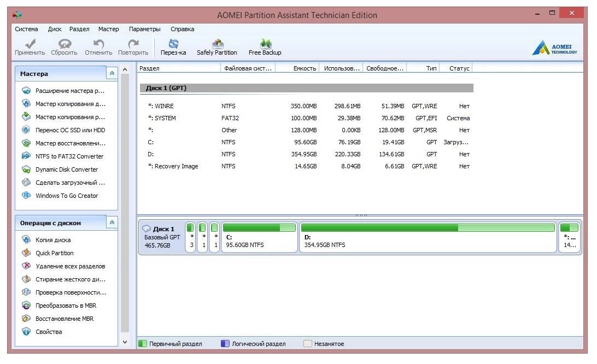Open the Справка menu
The width and height of the screenshot is (597, 364).
[183, 29]
